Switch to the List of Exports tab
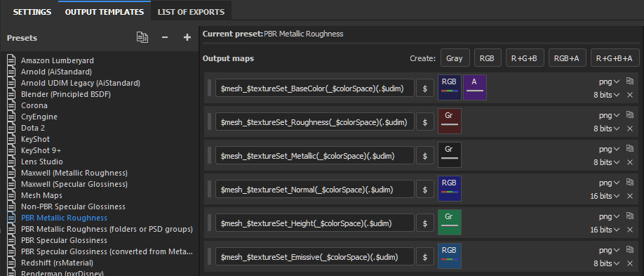The width and height of the screenshot is (644, 276). [x=191, y=11]
